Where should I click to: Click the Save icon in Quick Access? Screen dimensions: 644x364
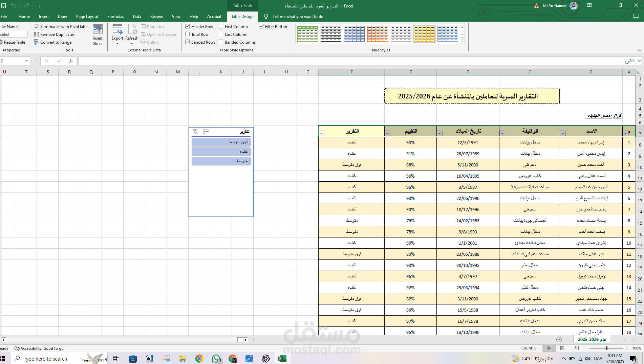4,6
